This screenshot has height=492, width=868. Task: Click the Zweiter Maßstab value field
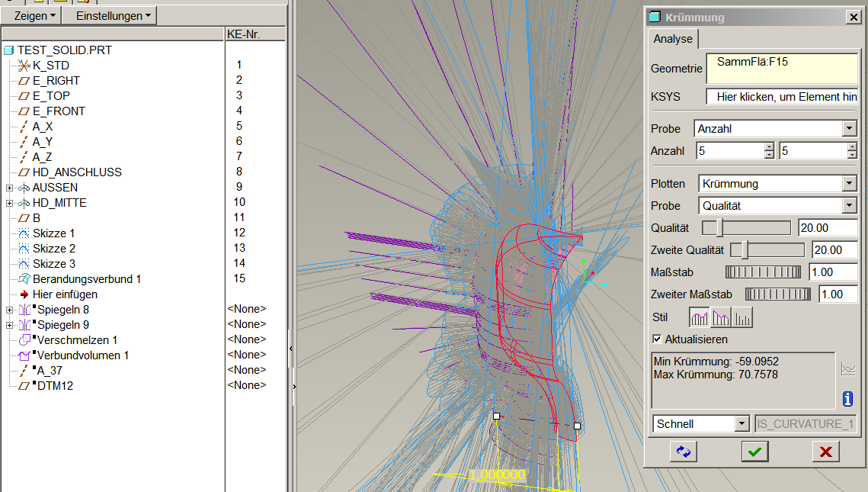pyautogui.click(x=838, y=294)
